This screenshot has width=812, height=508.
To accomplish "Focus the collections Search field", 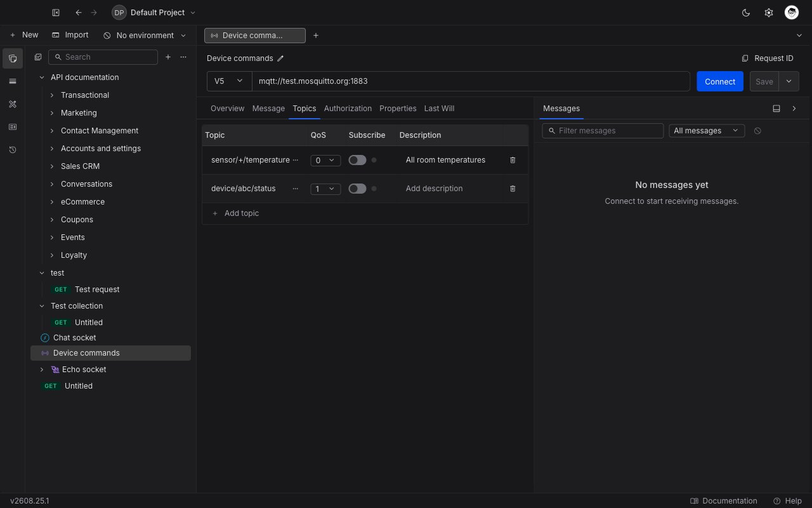I will coord(103,57).
